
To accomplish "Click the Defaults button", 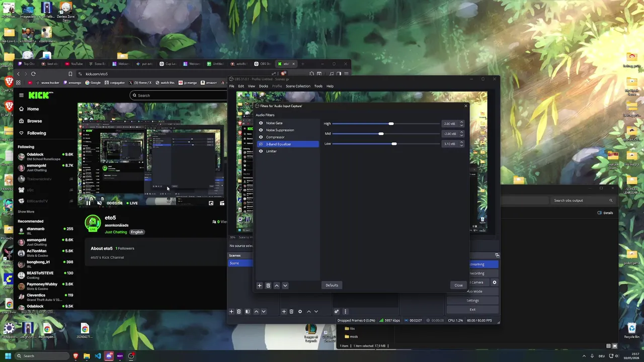I will [332, 285].
